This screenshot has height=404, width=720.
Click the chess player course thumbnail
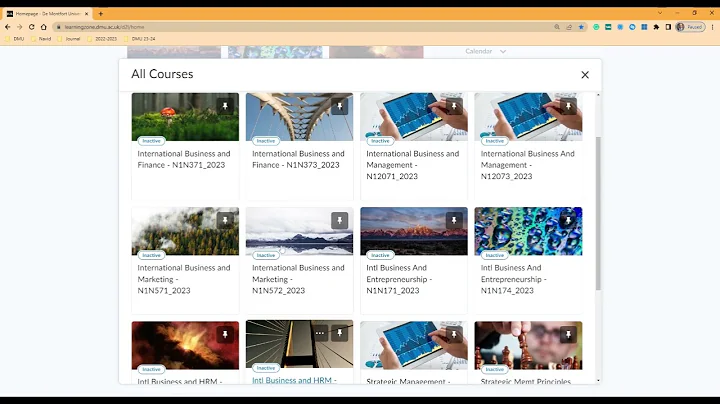pos(528,345)
